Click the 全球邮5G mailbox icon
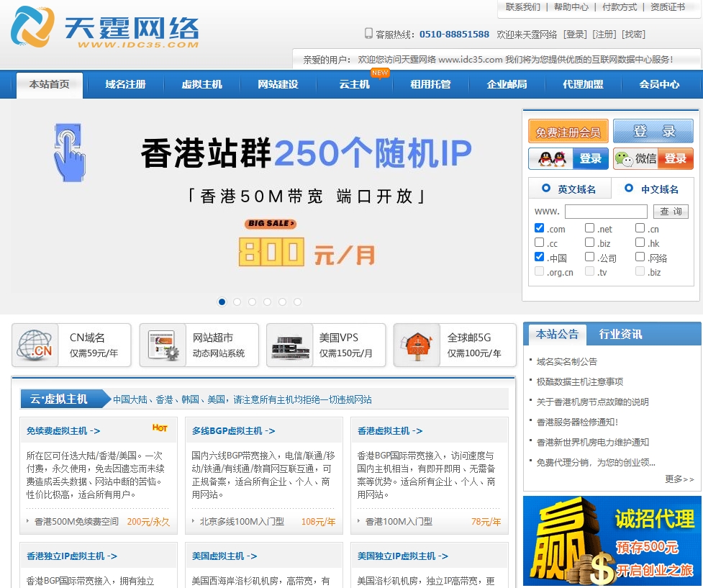Image resolution: width=703 pixels, height=588 pixels. 417,345
